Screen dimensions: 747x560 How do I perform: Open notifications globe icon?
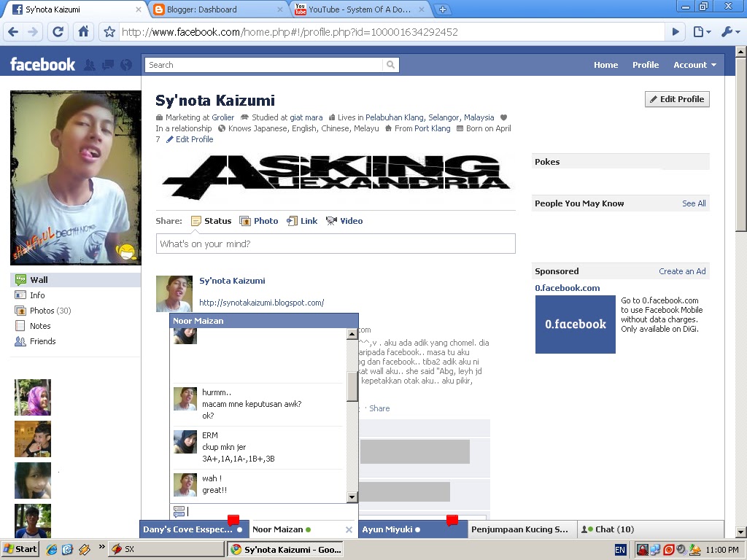[x=126, y=65]
